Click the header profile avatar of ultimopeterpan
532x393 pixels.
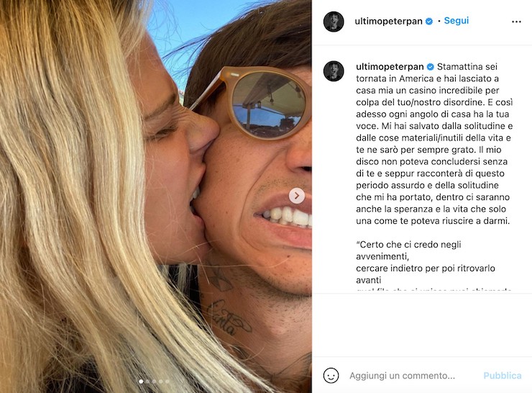pyautogui.click(x=334, y=22)
